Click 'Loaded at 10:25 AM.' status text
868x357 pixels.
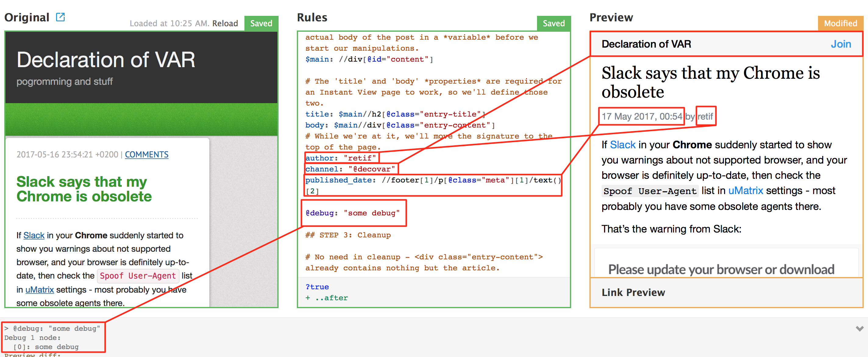(x=169, y=23)
